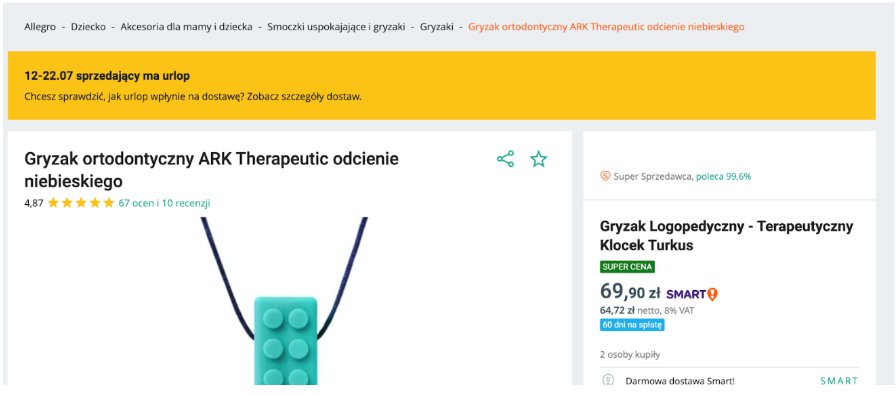Click the Gryzak Logopedyczny offer title
Image resolution: width=896 pixels, height=396 pixels.
point(726,235)
